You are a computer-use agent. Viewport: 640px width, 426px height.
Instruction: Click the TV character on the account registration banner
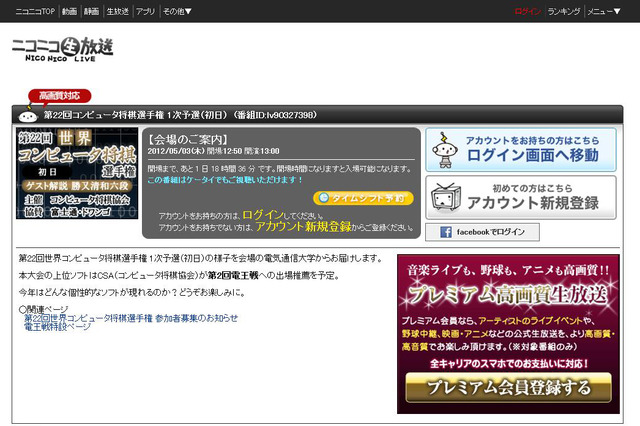[447, 197]
